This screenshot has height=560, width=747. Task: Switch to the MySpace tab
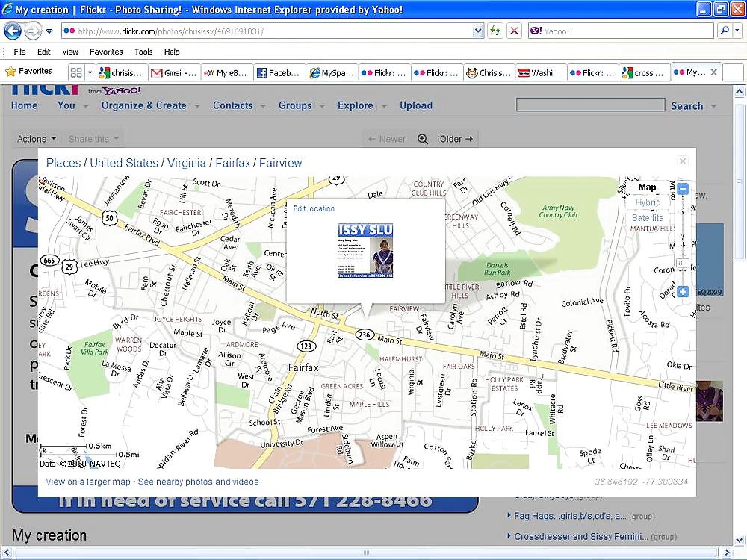pos(332,73)
